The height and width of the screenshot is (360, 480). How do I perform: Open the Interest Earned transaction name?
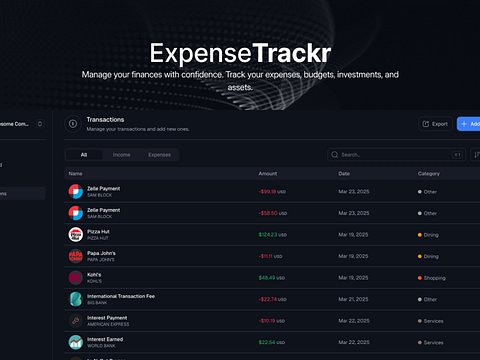pyautogui.click(x=105, y=339)
